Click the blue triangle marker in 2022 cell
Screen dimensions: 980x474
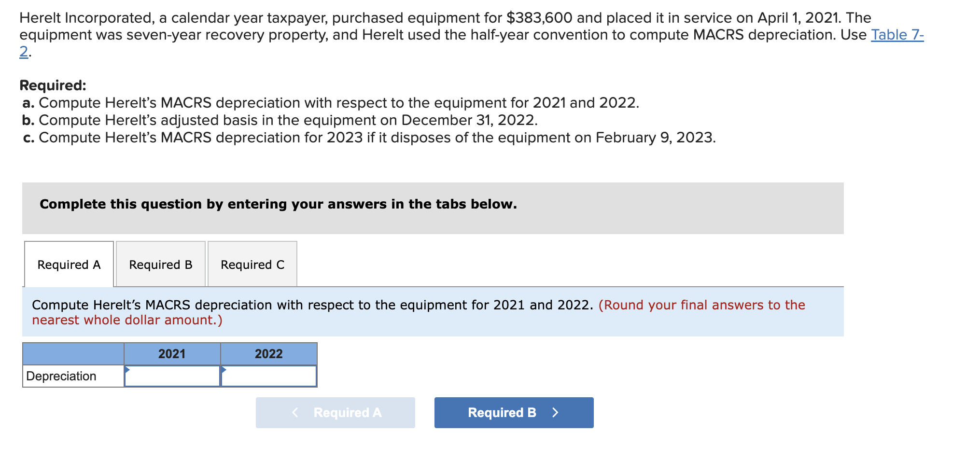[x=224, y=370]
